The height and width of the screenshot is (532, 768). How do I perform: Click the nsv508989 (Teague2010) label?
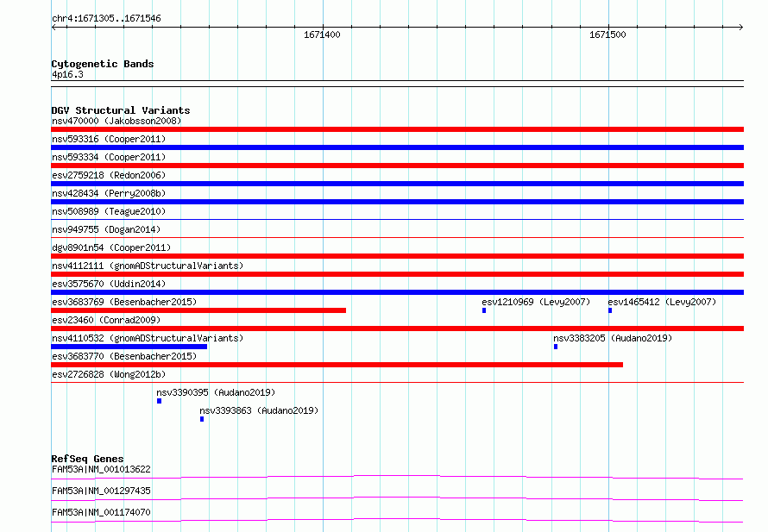(109, 211)
